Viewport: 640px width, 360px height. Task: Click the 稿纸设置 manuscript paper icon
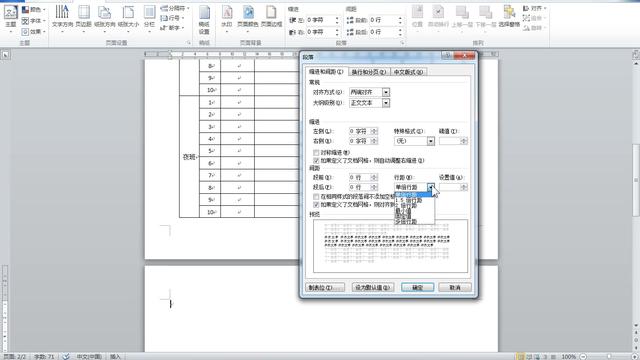(204, 20)
